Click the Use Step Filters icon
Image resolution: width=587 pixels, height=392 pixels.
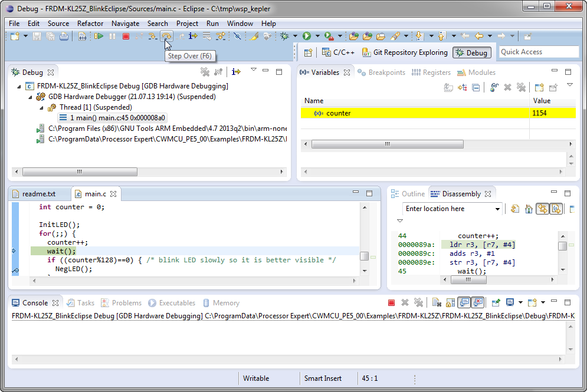point(221,37)
